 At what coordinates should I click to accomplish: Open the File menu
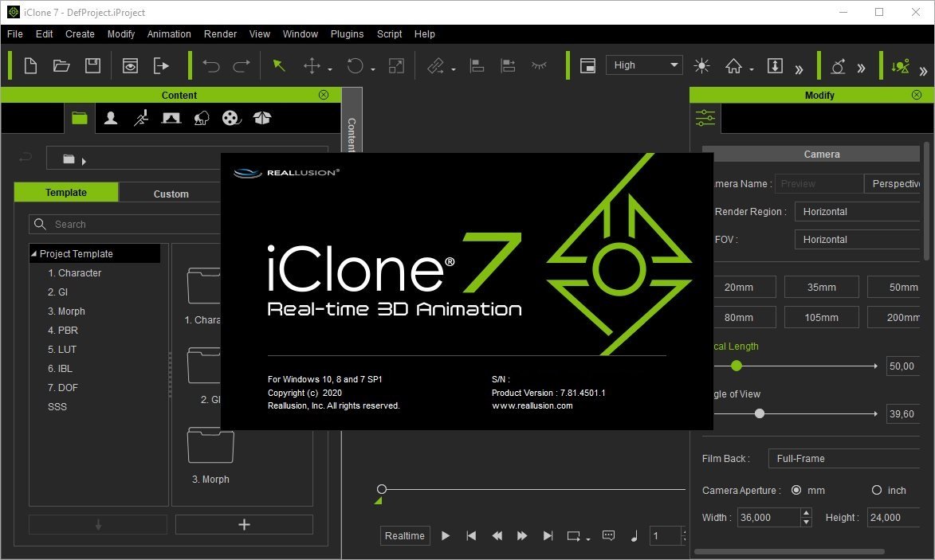[x=15, y=34]
